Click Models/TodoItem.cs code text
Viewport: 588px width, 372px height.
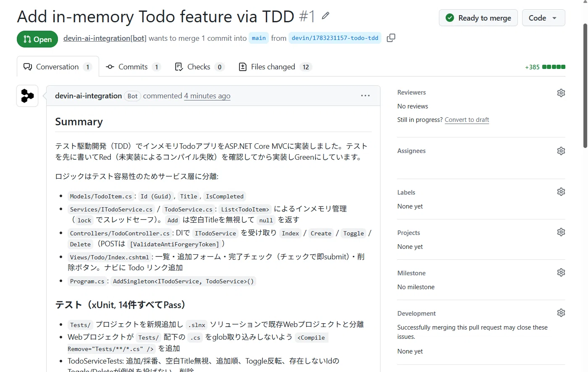tap(101, 196)
